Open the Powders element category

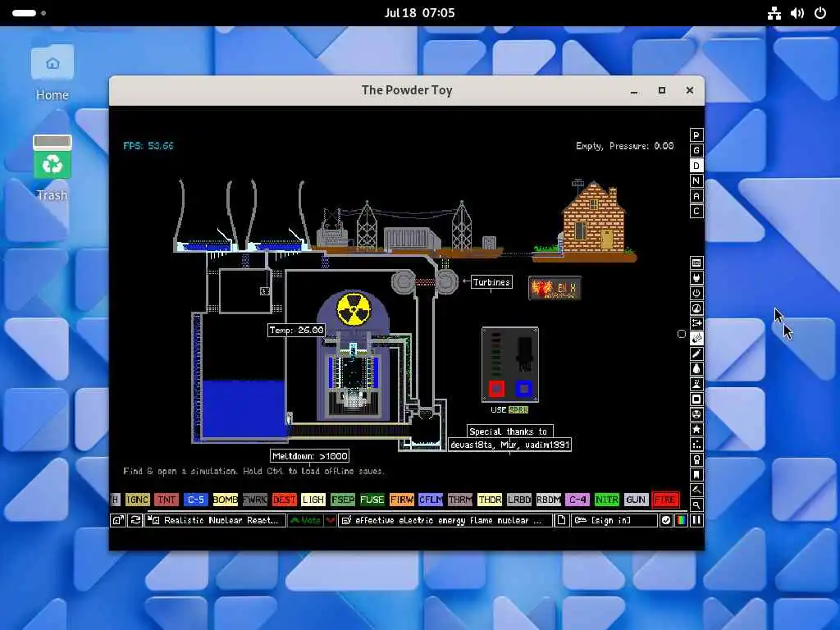click(x=696, y=384)
